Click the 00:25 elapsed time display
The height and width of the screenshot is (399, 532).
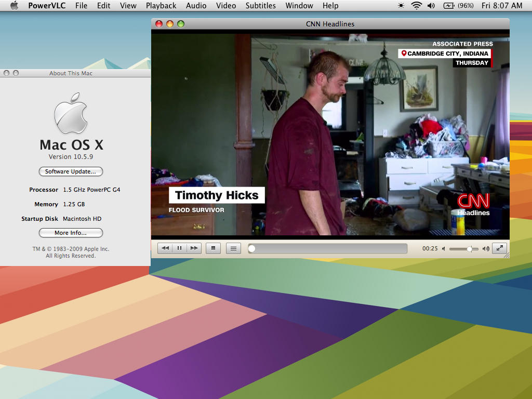430,248
